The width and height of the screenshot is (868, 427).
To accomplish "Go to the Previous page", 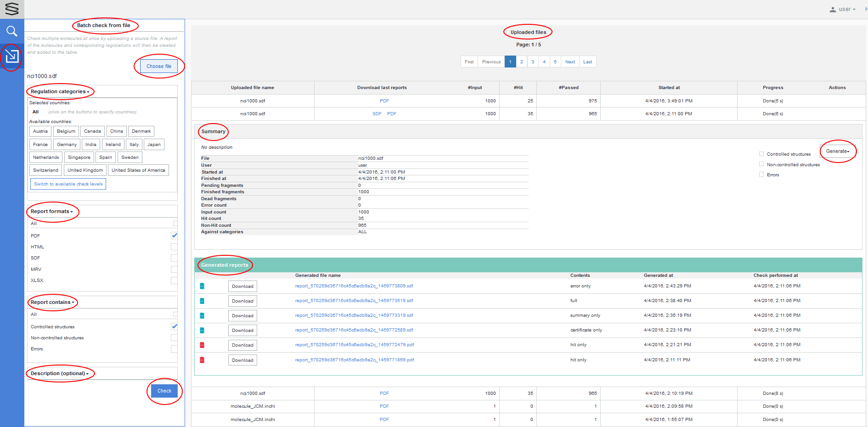I will click(x=491, y=62).
